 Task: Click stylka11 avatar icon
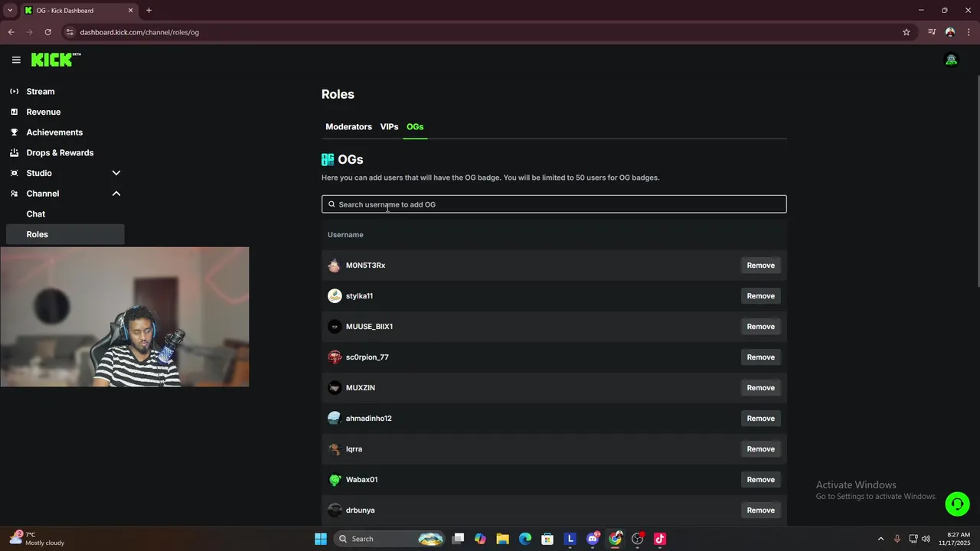(335, 296)
